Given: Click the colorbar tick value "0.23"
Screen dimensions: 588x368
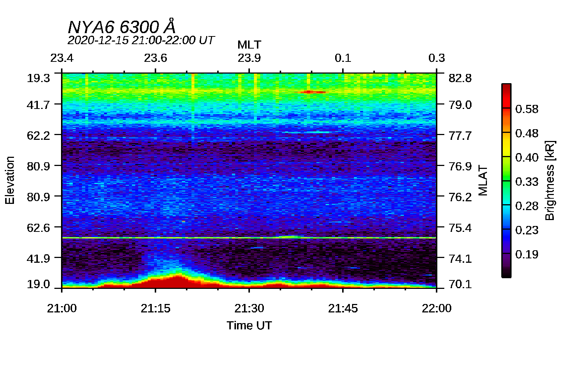Looking at the screenshot, I should pos(527,230).
